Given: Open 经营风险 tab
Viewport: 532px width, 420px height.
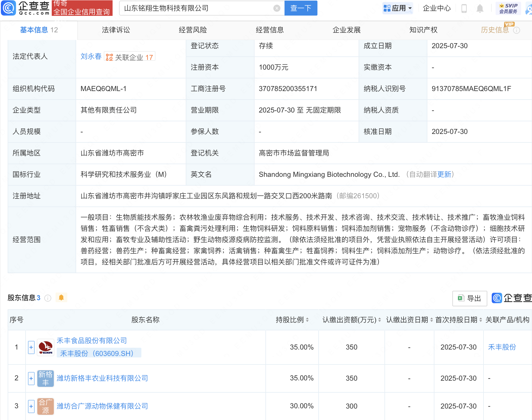Looking at the screenshot, I should point(193,30).
